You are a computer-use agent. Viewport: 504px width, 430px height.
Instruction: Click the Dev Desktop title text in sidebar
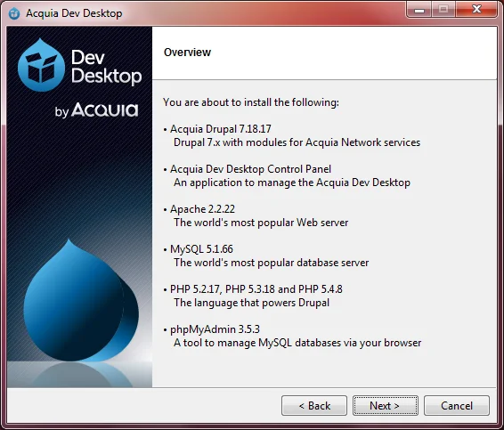click(106, 67)
